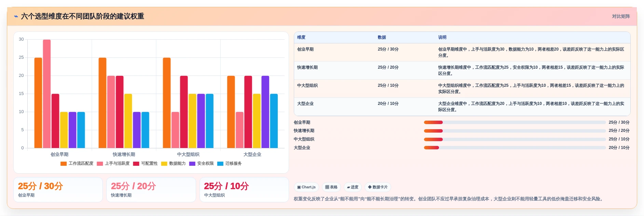This screenshot has width=644, height=216.
Task: Click the 对比矩阵 label in header
Action: tap(621, 16)
